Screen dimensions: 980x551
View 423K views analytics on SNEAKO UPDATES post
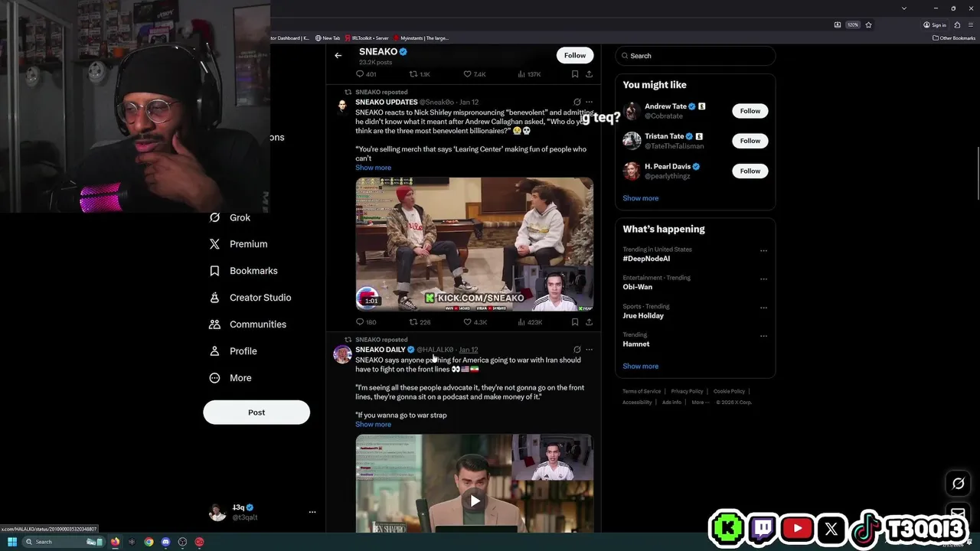530,322
